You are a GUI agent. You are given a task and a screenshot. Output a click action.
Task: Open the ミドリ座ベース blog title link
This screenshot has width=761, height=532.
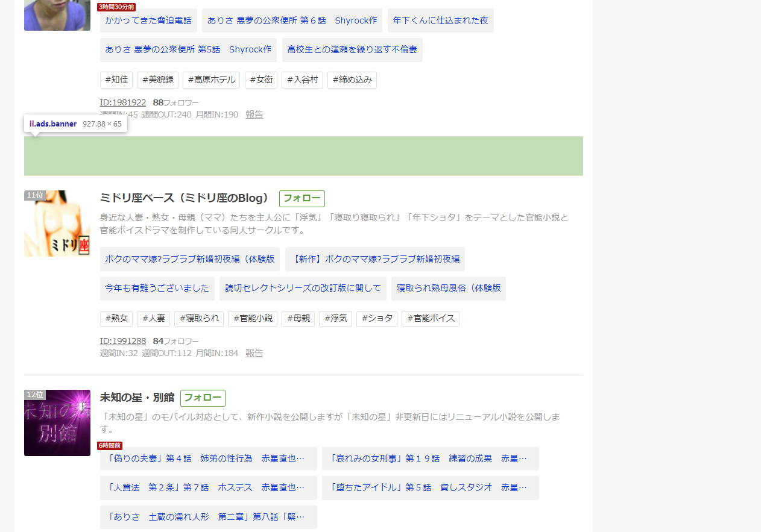click(x=185, y=198)
